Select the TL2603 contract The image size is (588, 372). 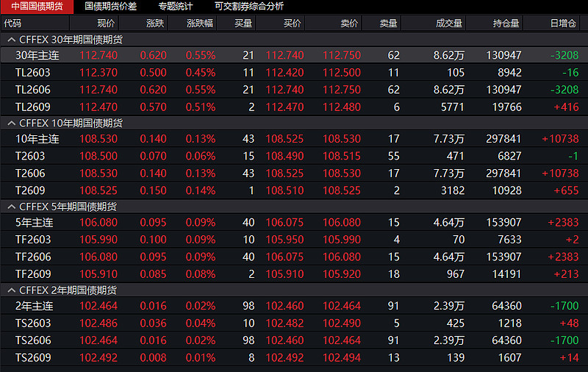click(x=294, y=72)
